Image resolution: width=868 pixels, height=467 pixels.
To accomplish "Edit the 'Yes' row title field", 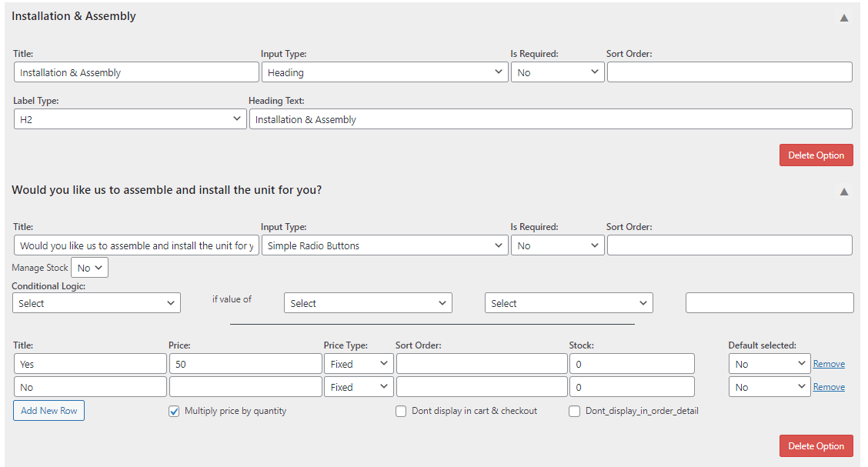I will pos(90,364).
